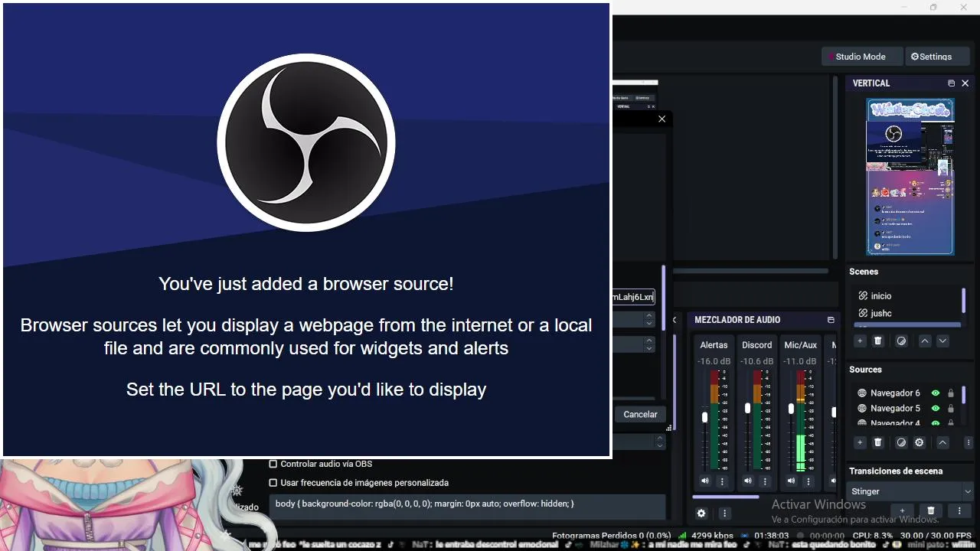The image size is (980, 551).
Task: Select the jushc scene
Action: [906, 313]
